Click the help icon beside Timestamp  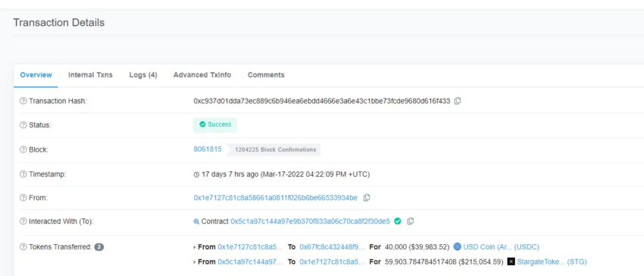pos(23,174)
